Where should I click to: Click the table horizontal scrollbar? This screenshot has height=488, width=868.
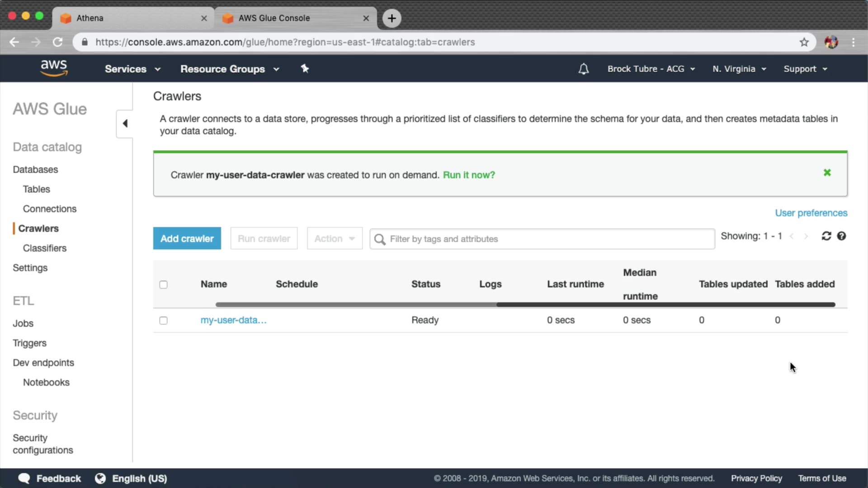point(665,305)
